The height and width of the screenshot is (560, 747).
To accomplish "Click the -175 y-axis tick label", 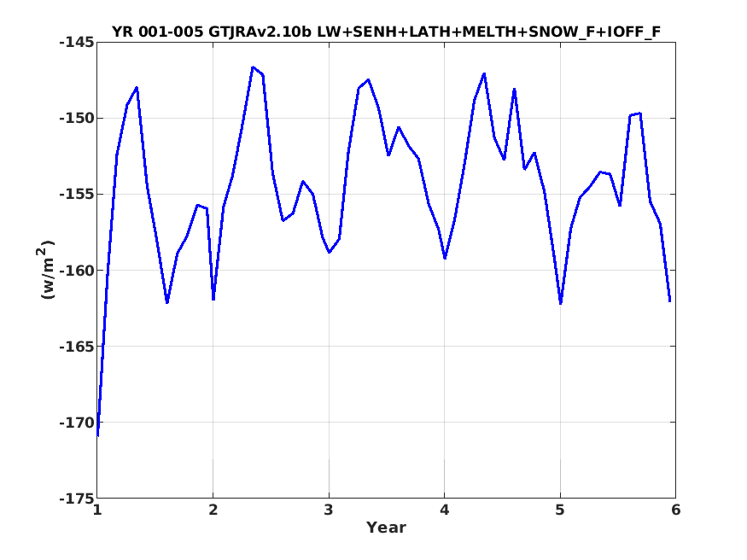I will [76, 498].
